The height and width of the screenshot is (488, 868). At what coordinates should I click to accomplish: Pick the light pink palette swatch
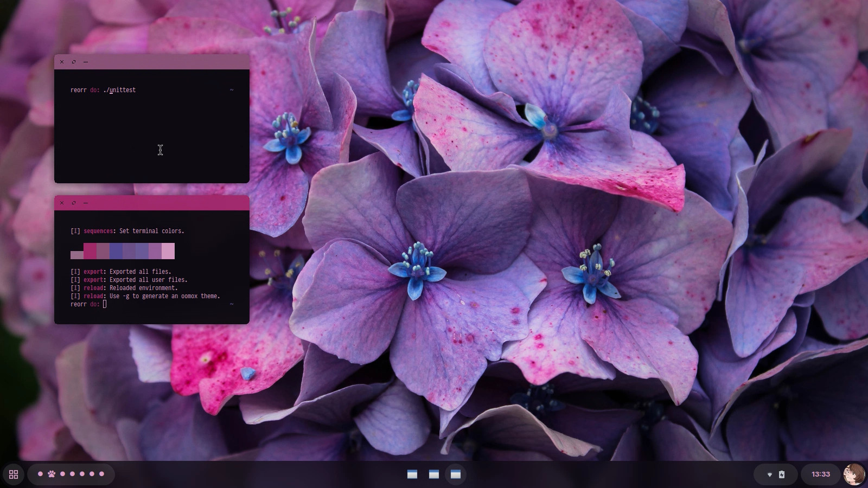(168, 251)
